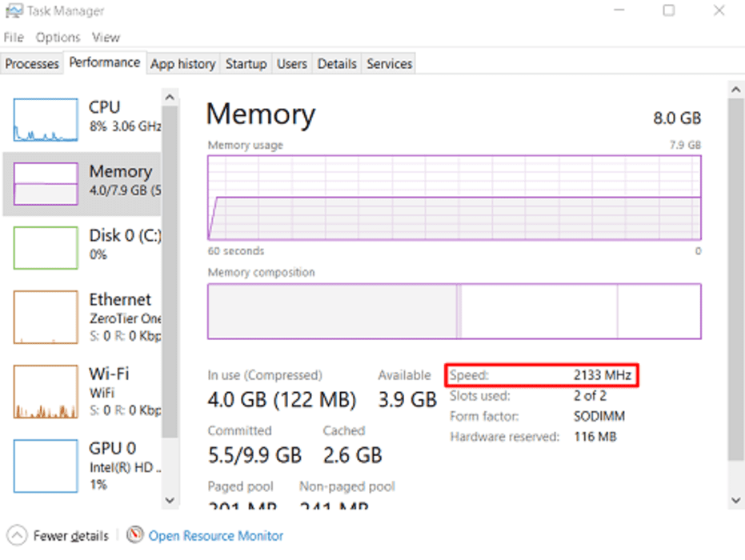This screenshot has width=745, height=560.
Task: Open the View menu
Action: (106, 38)
